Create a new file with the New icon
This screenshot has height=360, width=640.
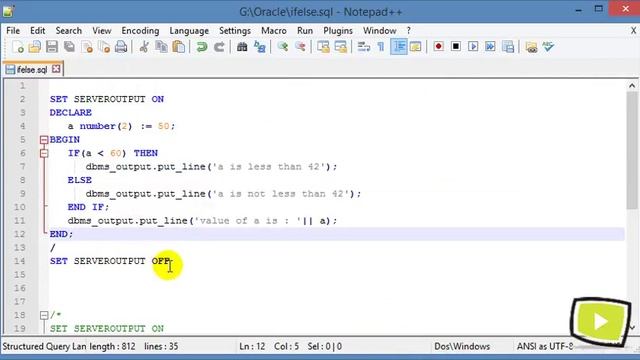18,47
